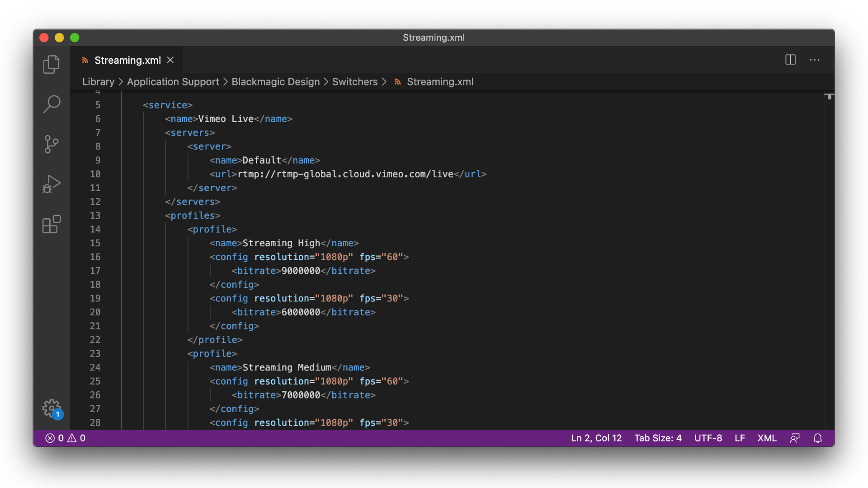868x488 pixels.
Task: Change the XML language mode
Action: pos(767,438)
